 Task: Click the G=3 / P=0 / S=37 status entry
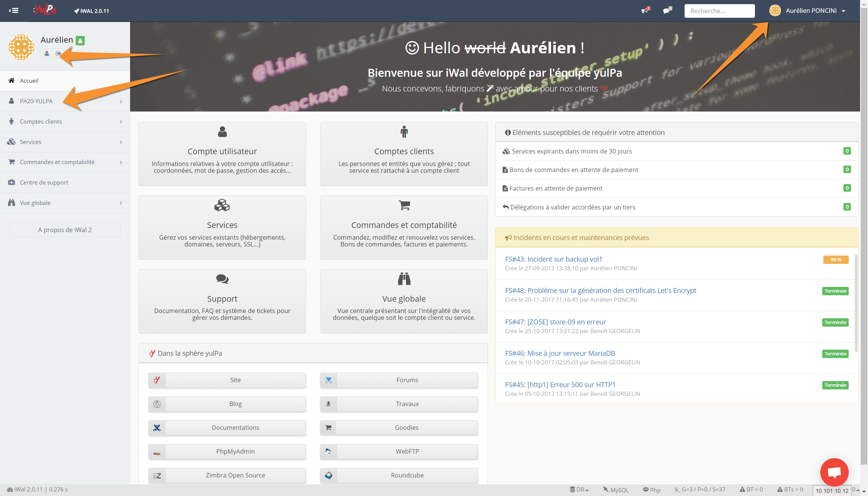click(x=700, y=490)
